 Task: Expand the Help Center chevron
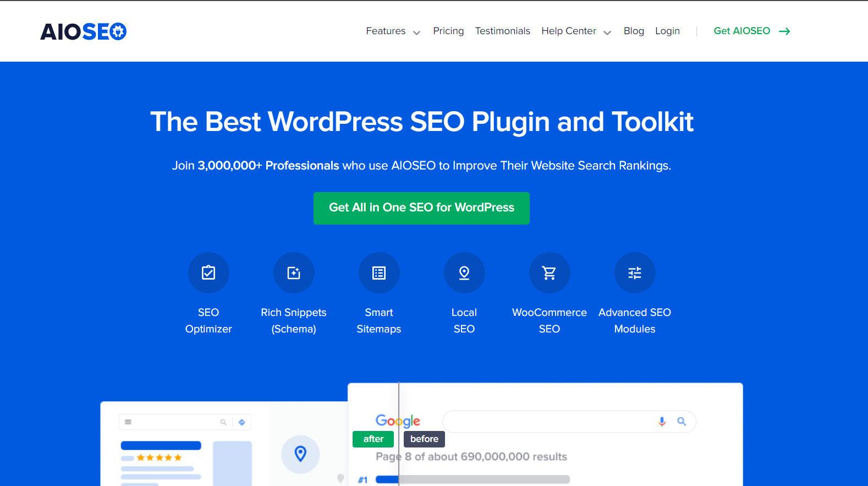point(607,33)
